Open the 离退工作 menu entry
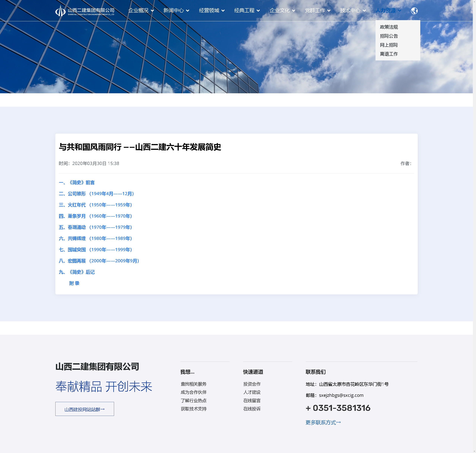 [x=389, y=54]
